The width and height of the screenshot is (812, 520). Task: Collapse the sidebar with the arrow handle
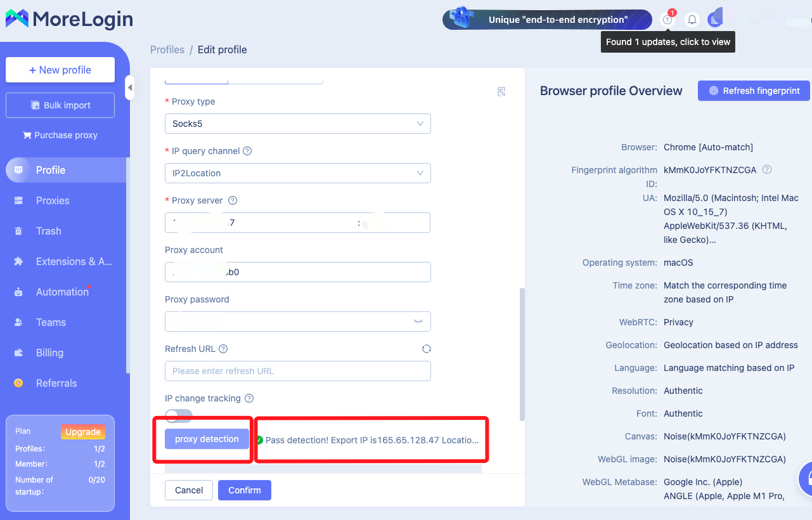130,88
